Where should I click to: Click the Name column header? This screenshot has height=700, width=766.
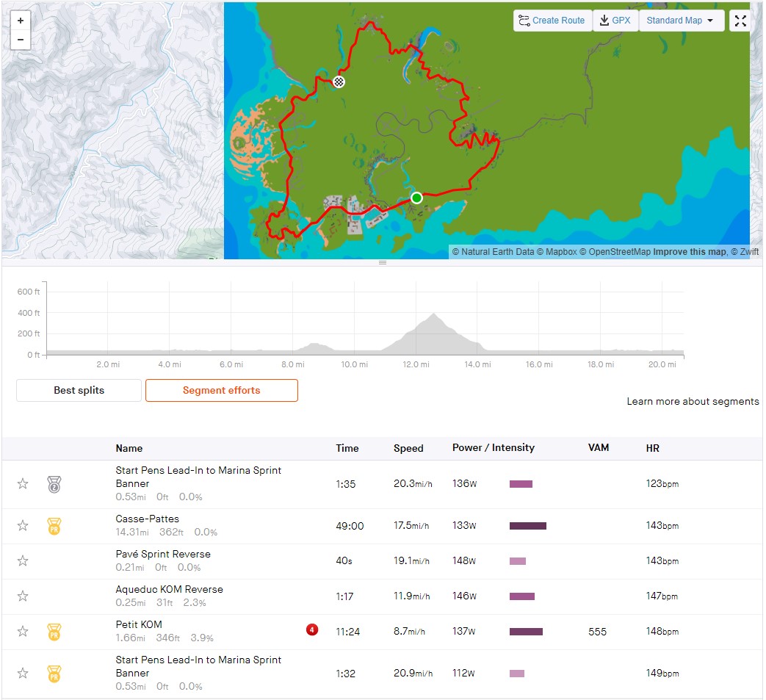pyautogui.click(x=129, y=448)
